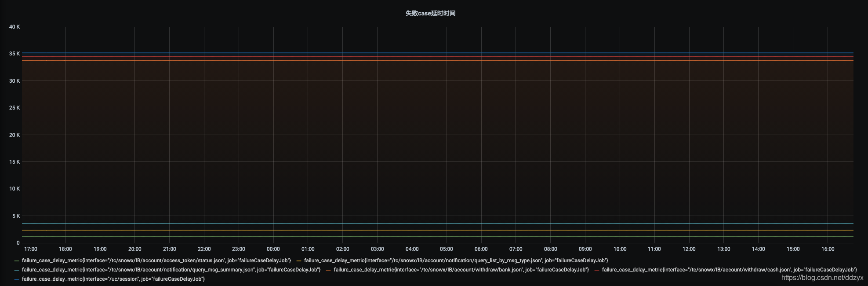Toggle the access_token/status.json legend series
Viewport: 868px width, 286px height.
(x=156, y=260)
